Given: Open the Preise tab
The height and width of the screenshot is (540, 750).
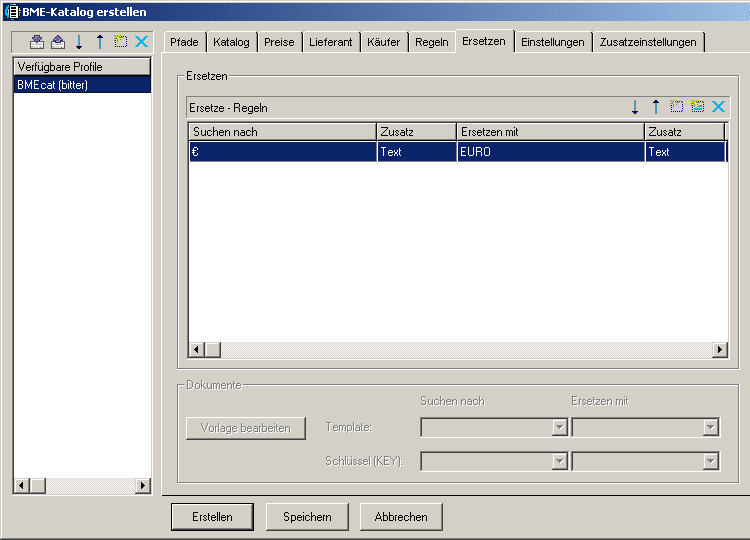Looking at the screenshot, I should [279, 42].
